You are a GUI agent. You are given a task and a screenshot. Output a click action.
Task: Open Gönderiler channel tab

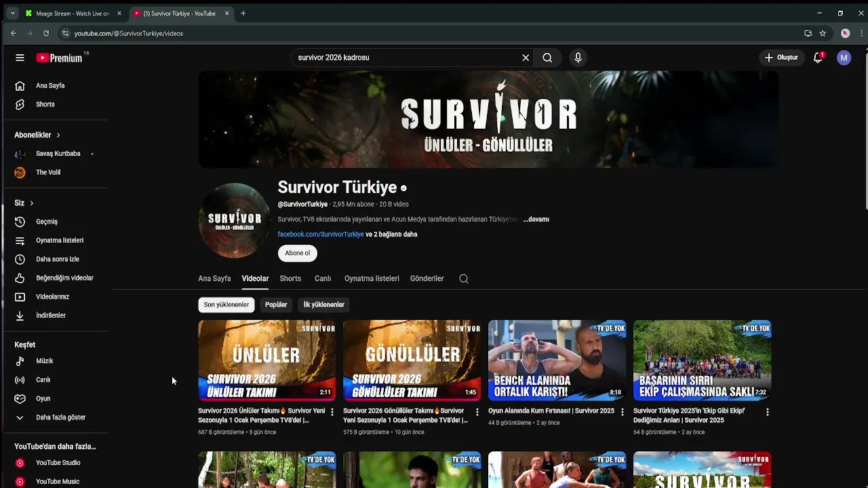(427, 279)
